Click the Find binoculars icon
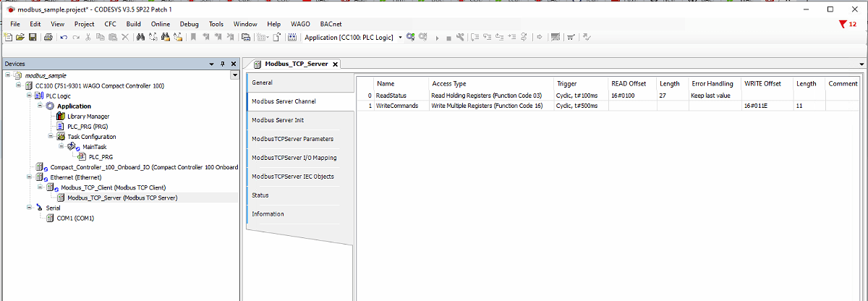The height and width of the screenshot is (301, 868). pos(140,37)
